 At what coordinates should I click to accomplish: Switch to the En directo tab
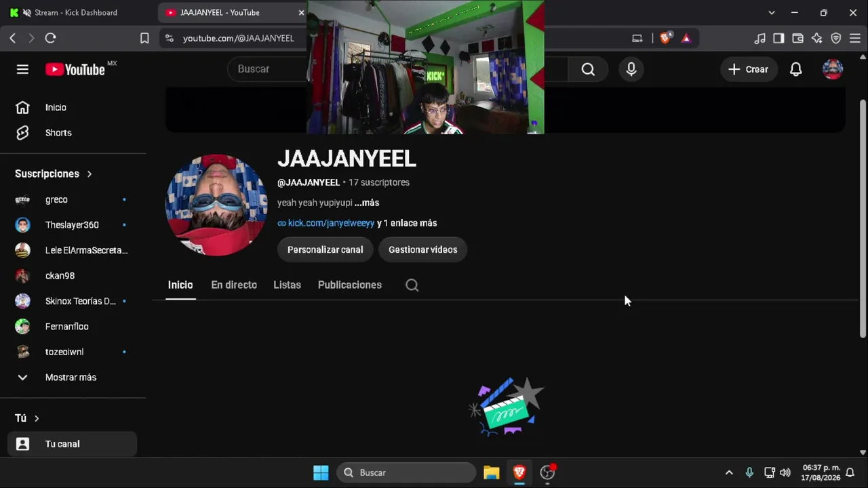tap(234, 285)
